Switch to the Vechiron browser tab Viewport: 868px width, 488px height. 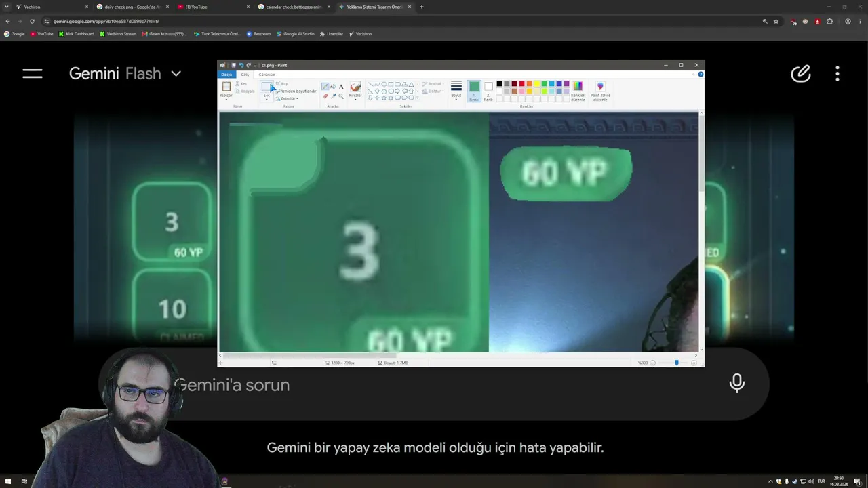53,7
